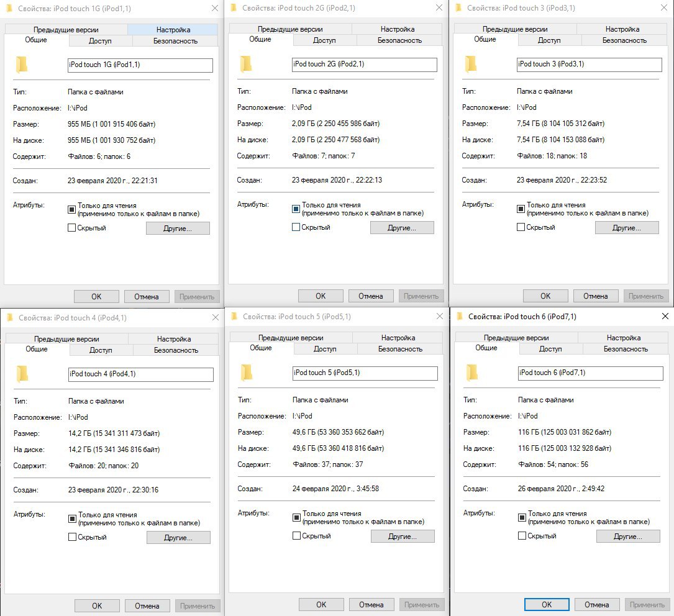This screenshot has width=674, height=616.
Task: Toggle read-only checkbox in iPod touch 1G window
Action: [72, 210]
